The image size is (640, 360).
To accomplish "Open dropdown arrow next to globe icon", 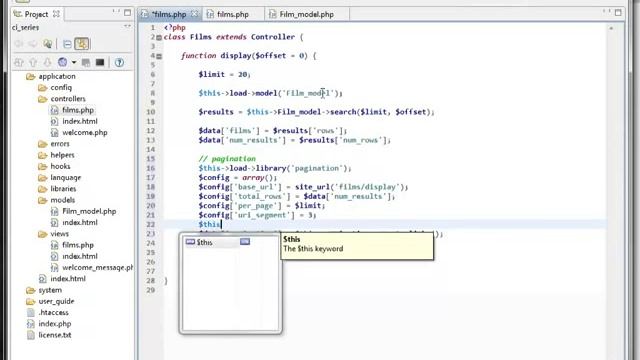I will click(74, 62).
